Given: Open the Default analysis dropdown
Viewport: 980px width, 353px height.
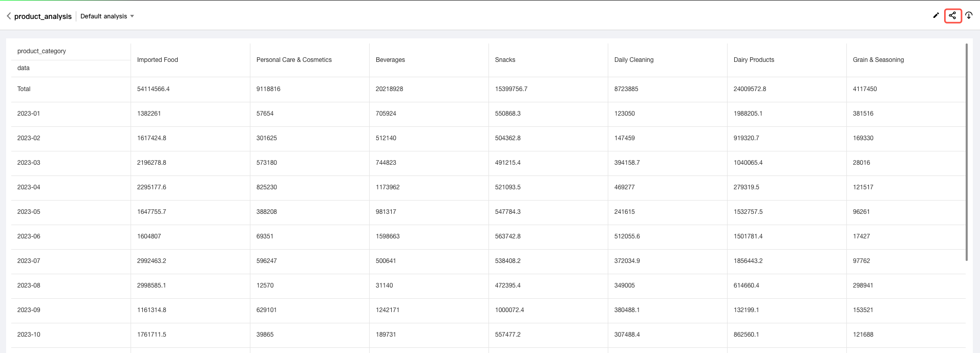Looking at the screenshot, I should coord(107,16).
